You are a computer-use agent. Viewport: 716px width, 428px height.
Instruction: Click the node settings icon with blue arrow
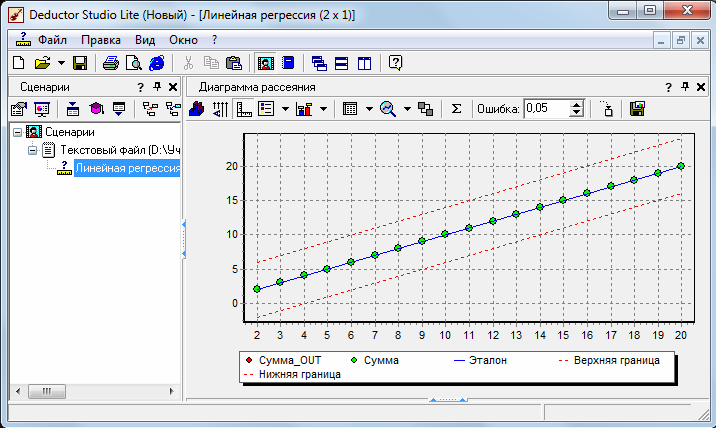click(x=119, y=109)
